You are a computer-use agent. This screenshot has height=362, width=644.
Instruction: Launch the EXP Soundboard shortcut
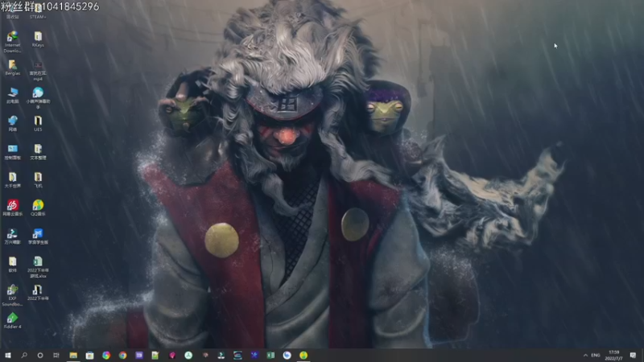[12, 295]
